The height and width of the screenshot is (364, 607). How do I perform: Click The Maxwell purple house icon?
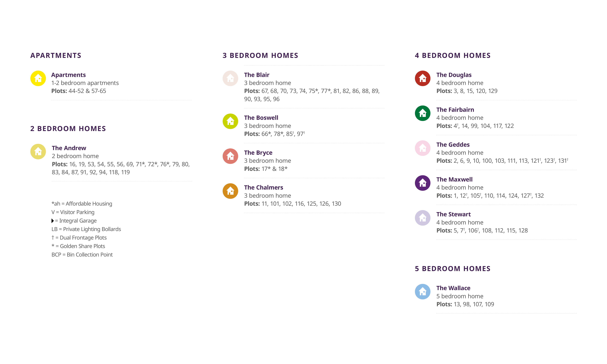point(422,183)
